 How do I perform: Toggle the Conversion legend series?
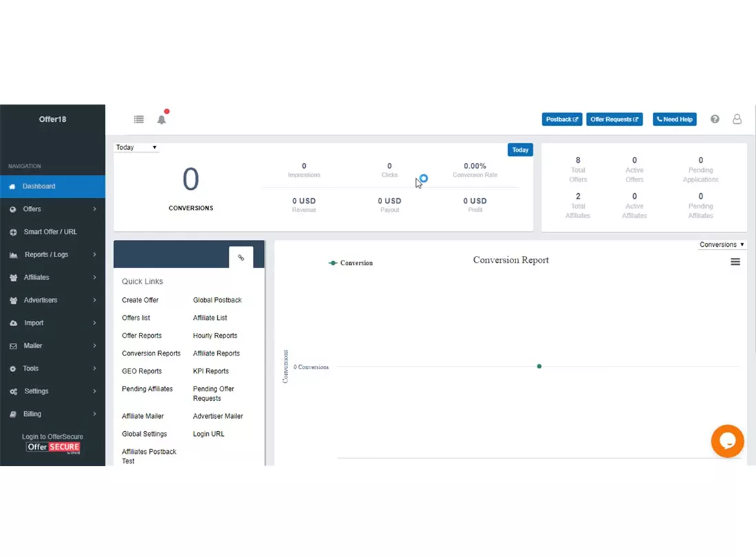coord(351,263)
